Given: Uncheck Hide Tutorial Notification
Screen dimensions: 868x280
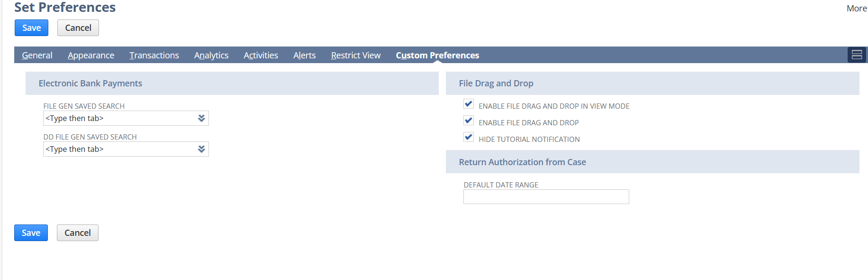Looking at the screenshot, I should (x=469, y=137).
